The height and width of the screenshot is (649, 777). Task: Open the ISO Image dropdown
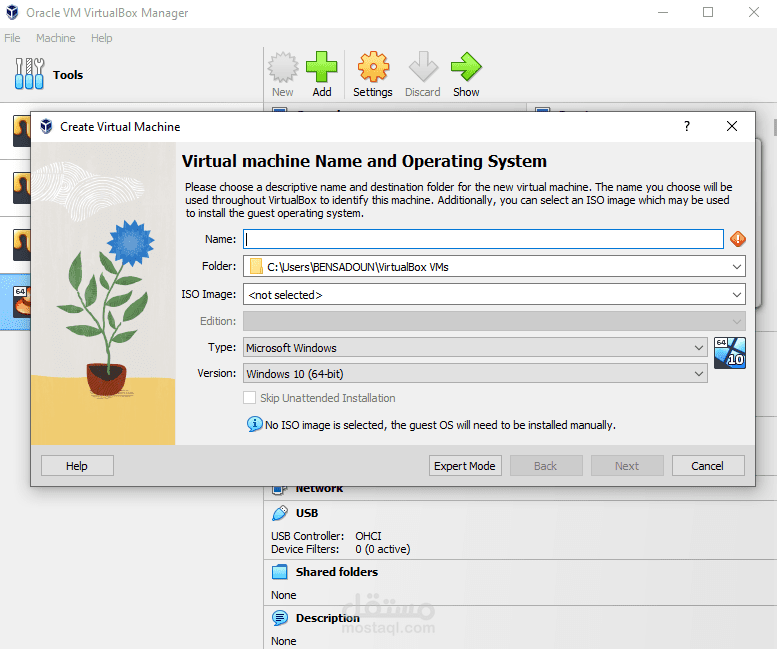494,294
